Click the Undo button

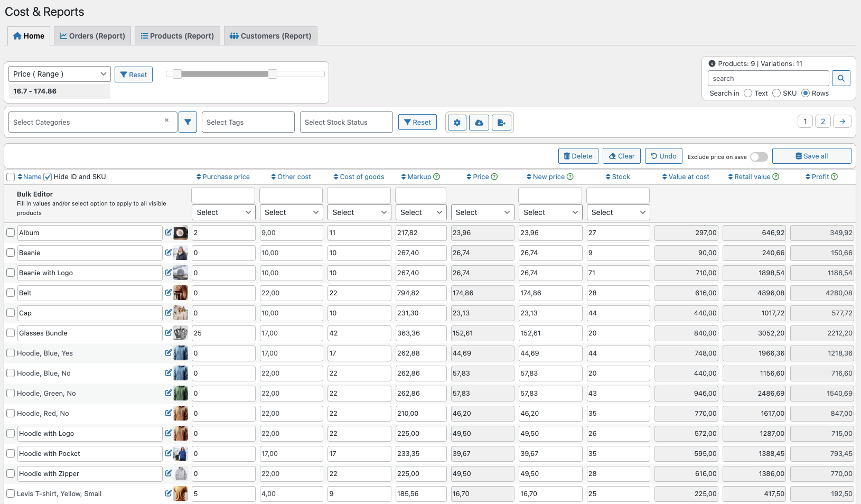click(663, 156)
